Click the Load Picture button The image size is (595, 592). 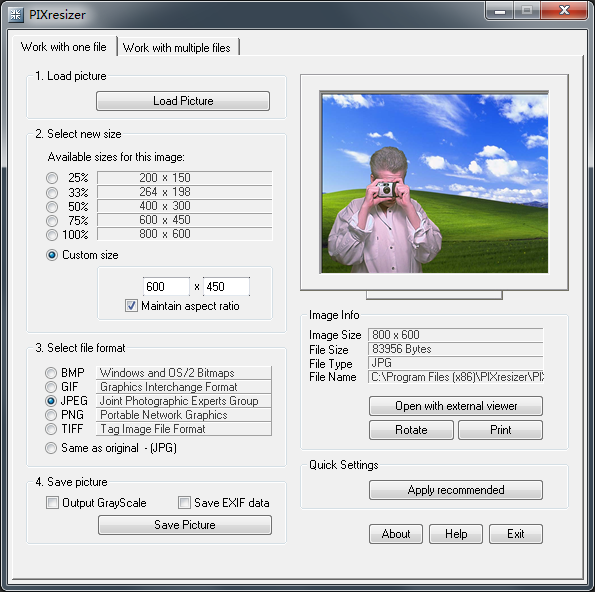coord(183,101)
